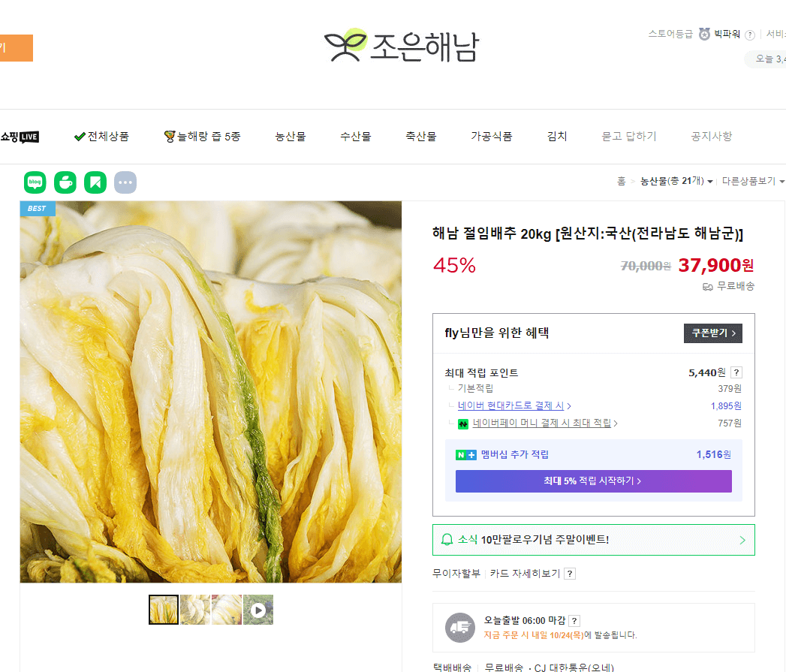Open the store's Naver Blog icon
The height and width of the screenshot is (672, 786).
pos(35,182)
